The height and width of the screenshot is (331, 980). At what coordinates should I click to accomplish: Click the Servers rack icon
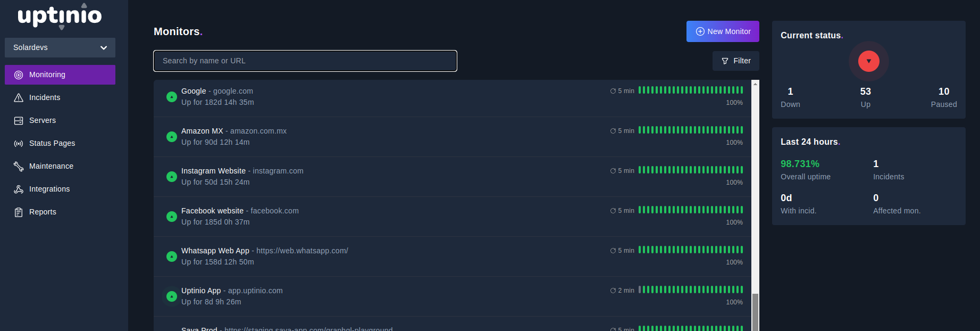click(19, 121)
